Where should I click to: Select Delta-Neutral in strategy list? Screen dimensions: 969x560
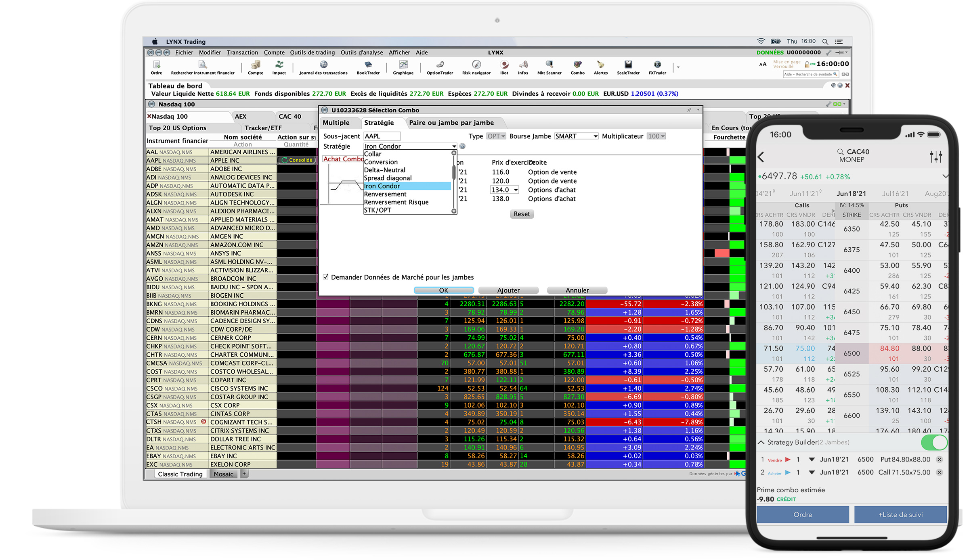pos(407,170)
